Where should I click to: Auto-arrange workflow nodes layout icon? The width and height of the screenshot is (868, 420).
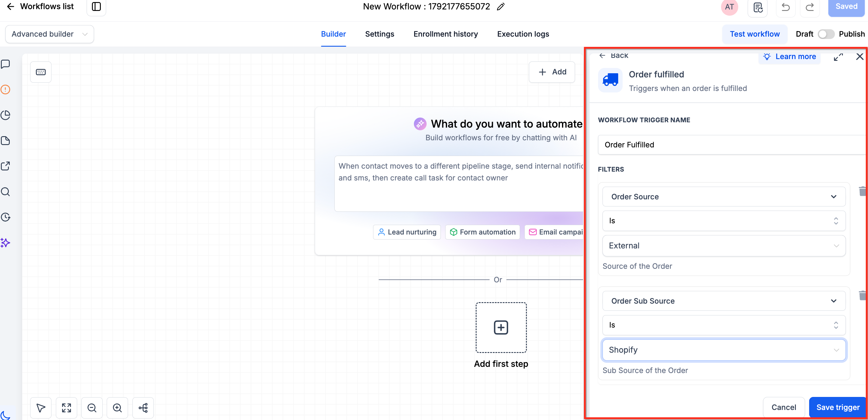(x=143, y=408)
